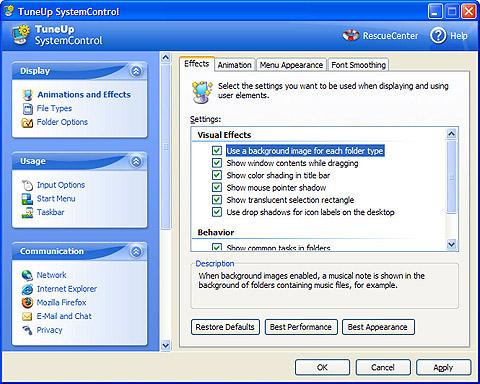Disable Show mouse pointer shadow

tap(217, 187)
